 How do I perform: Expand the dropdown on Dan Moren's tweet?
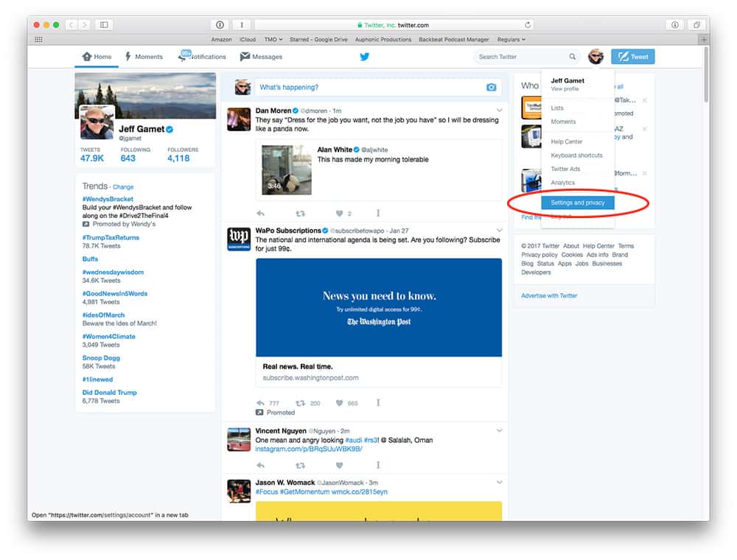[499, 111]
